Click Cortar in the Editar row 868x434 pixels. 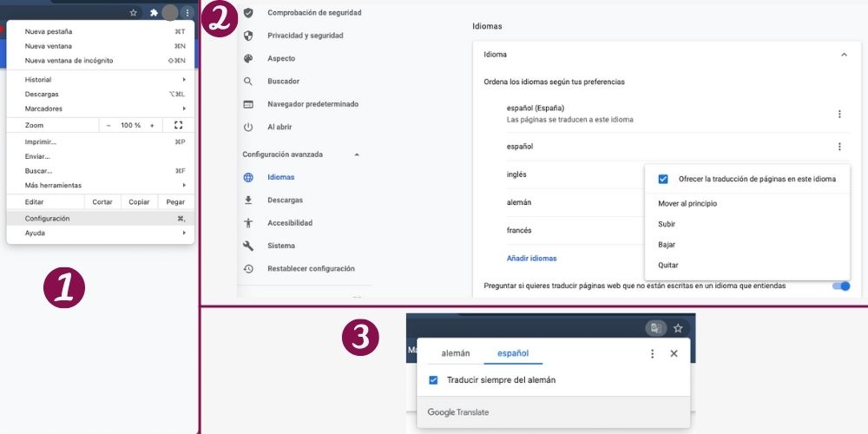click(x=102, y=202)
